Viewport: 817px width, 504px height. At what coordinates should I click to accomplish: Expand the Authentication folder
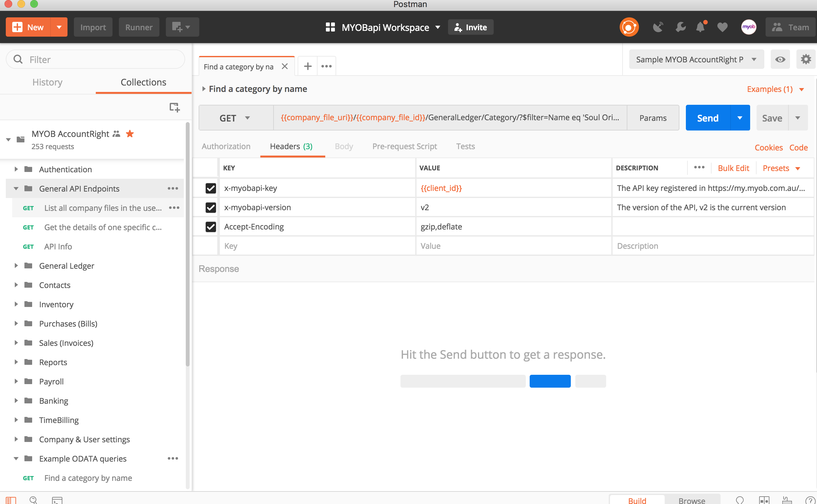16,169
